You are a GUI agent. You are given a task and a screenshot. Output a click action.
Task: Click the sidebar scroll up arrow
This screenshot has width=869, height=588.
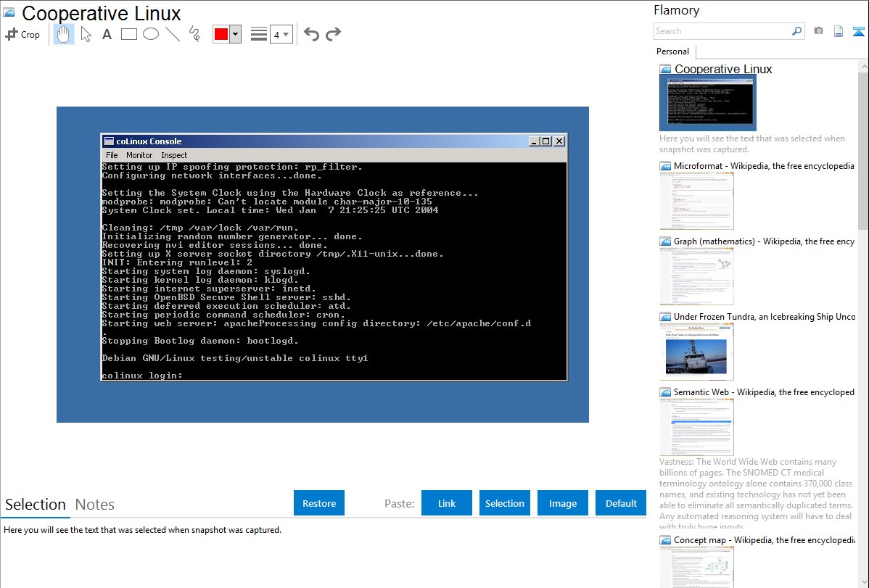point(863,67)
